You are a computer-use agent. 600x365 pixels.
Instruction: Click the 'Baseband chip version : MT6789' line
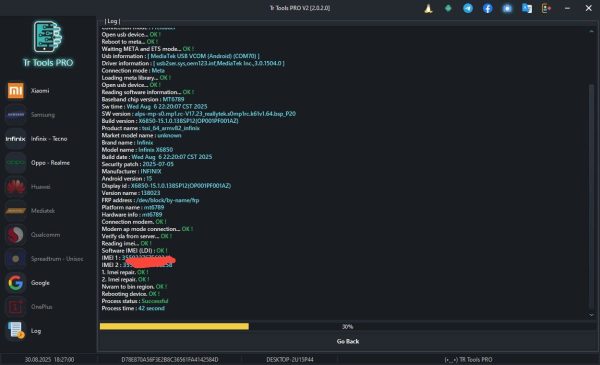point(143,99)
